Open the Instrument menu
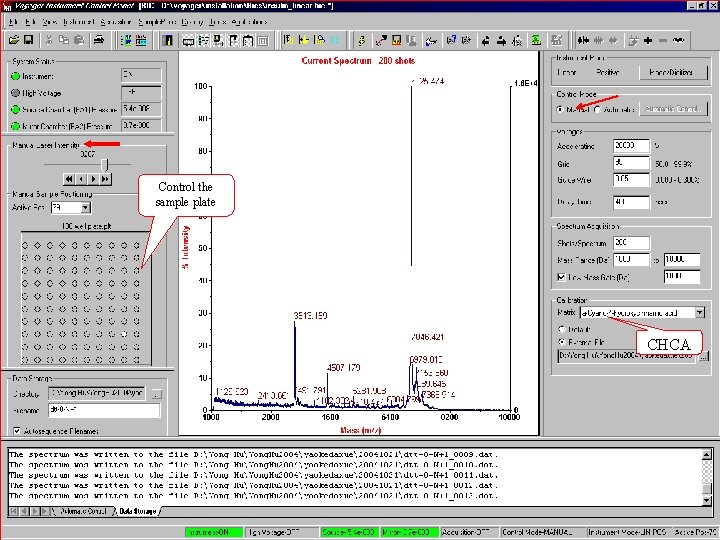The height and width of the screenshot is (540, 720). pyautogui.click(x=79, y=22)
